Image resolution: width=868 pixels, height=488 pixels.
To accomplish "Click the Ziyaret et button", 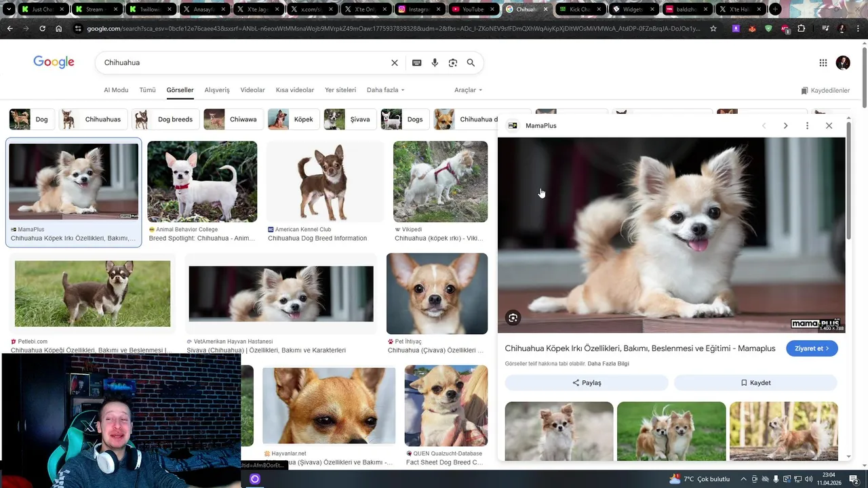I will click(812, 348).
